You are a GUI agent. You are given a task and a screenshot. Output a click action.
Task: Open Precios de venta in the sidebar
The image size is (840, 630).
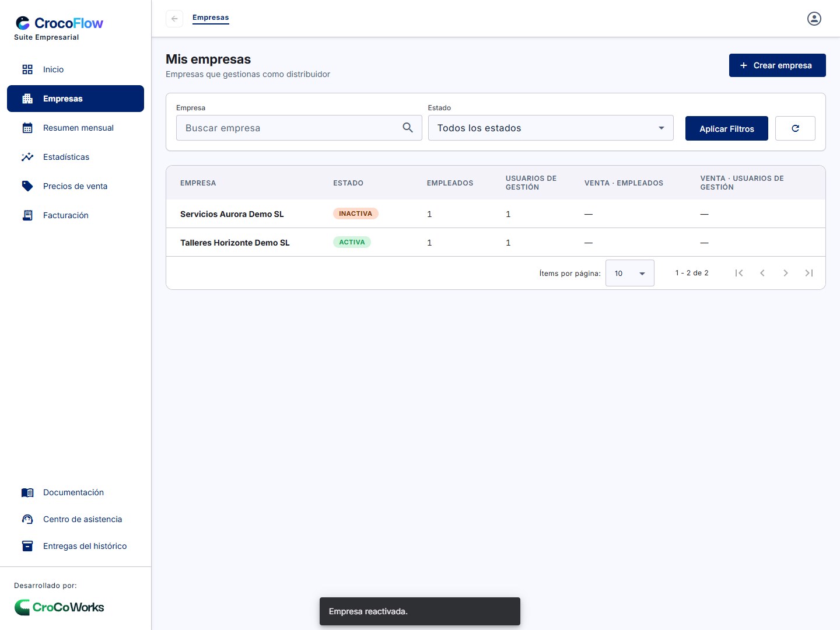(75, 186)
